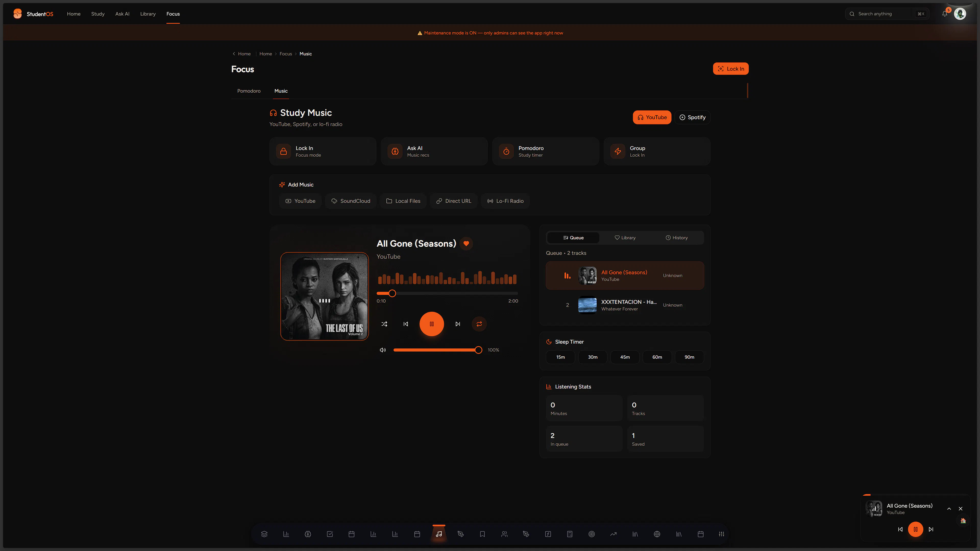Set sleep timer to 45m

[625, 357]
